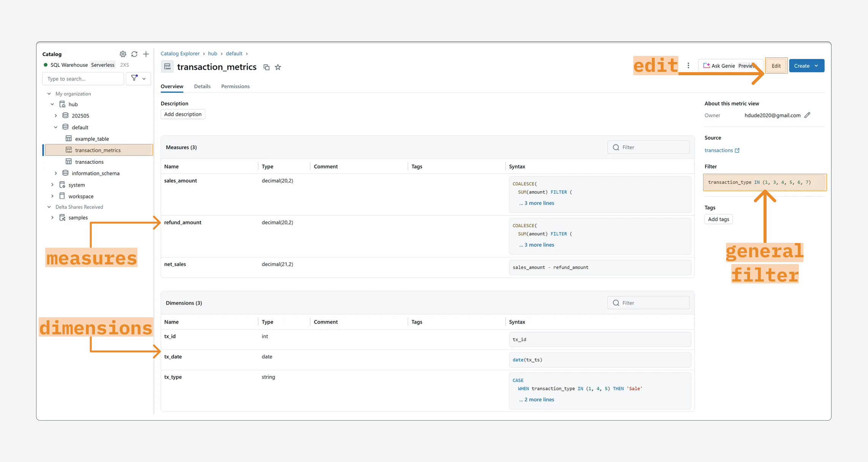
Task: Expand the 202505 schema
Action: (x=56, y=115)
